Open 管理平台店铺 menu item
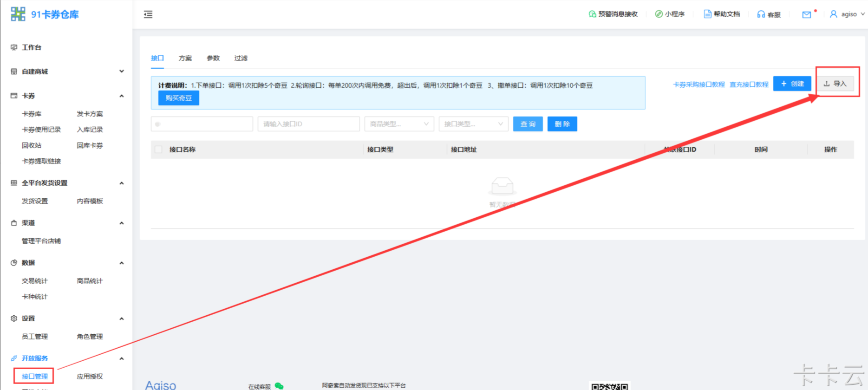Image resolution: width=868 pixels, height=390 pixels. [41, 241]
